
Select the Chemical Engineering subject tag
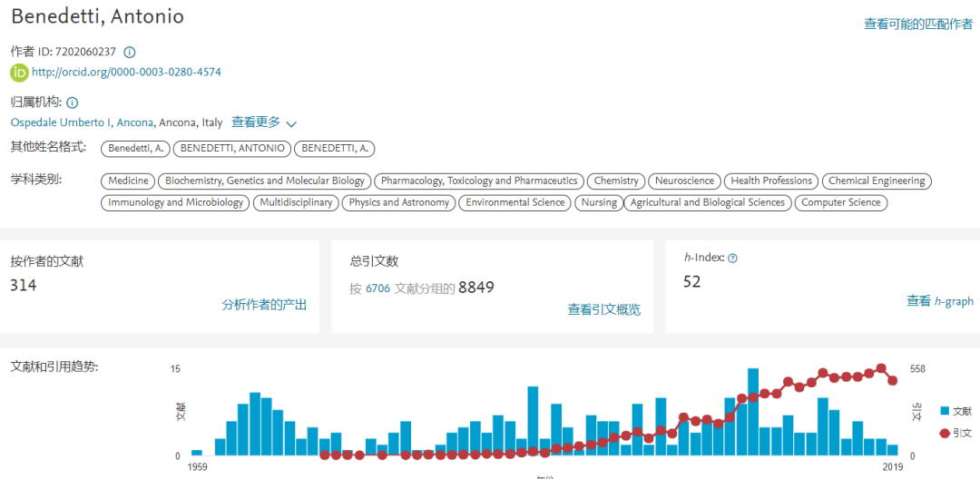coord(877,181)
